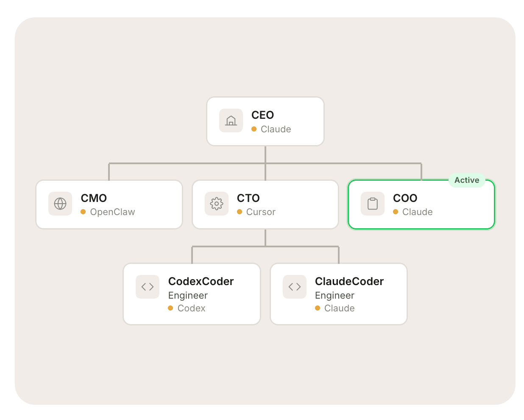
Task: Open the CEO node title
Action: (262, 115)
